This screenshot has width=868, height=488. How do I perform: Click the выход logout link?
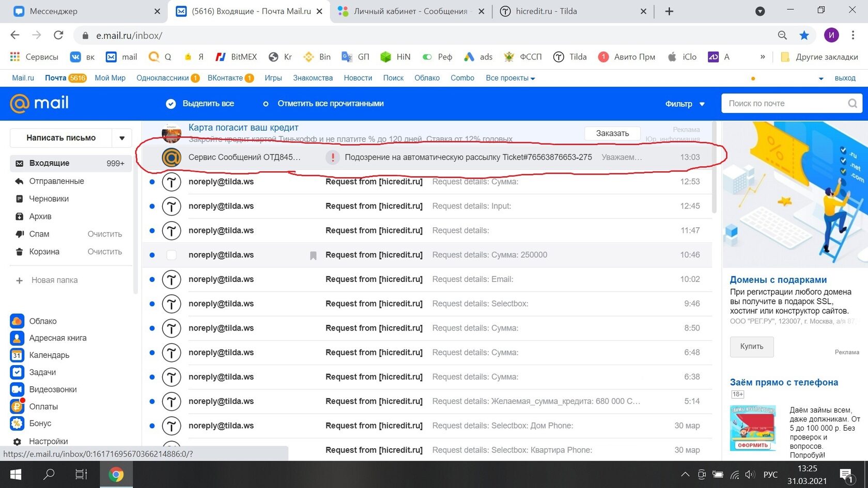tap(845, 78)
